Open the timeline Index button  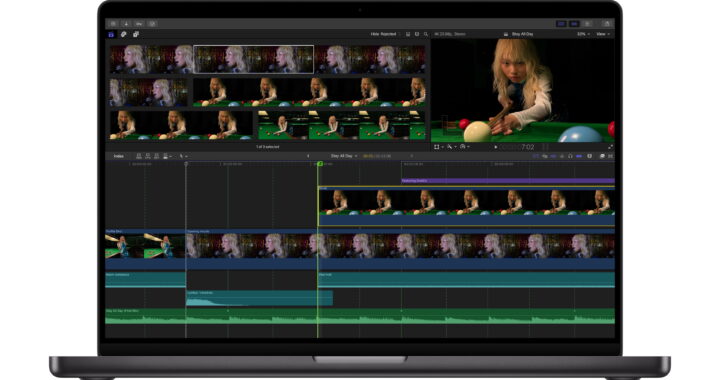click(x=118, y=156)
